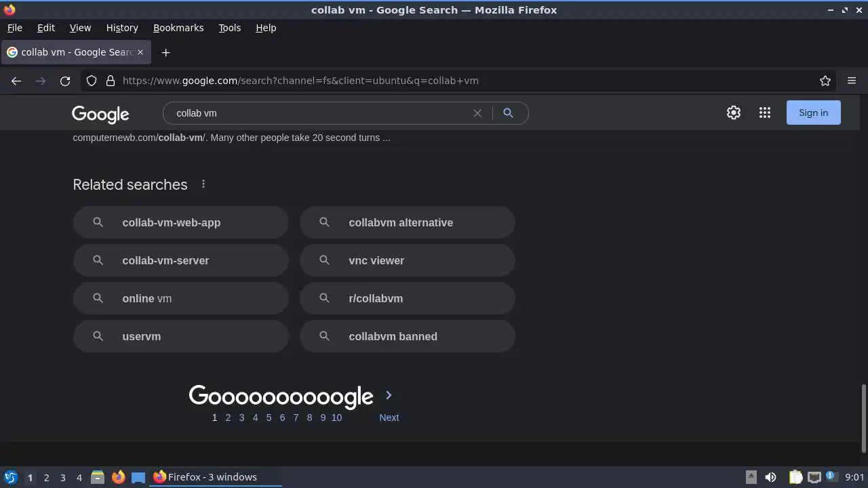Image resolution: width=868 pixels, height=488 pixels.
Task: Switch to the collab vm Google Search tab
Action: click(x=75, y=52)
